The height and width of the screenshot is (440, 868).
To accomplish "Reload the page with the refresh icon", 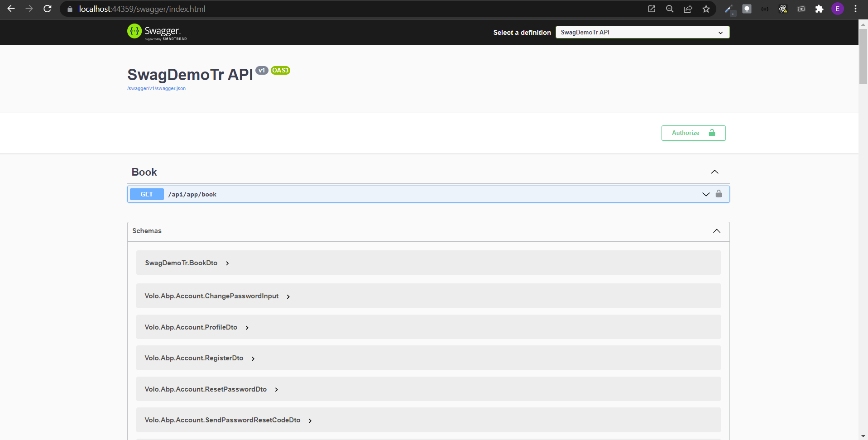I will coord(47,9).
